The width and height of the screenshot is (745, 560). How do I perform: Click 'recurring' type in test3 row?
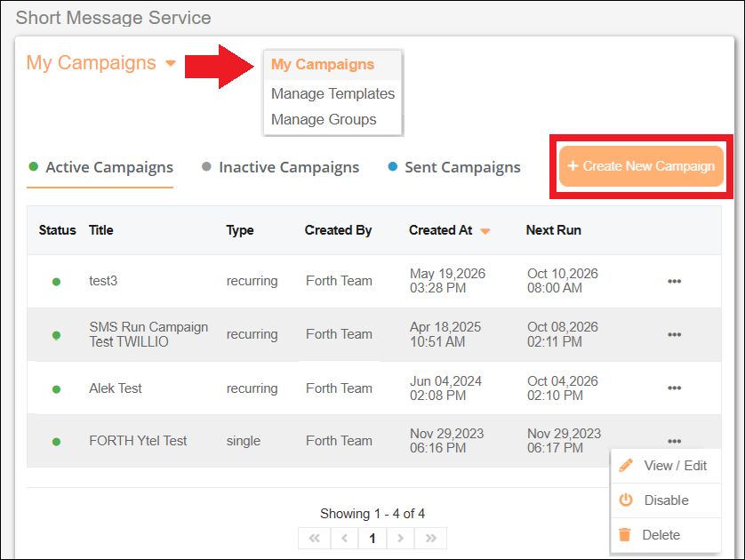[252, 281]
